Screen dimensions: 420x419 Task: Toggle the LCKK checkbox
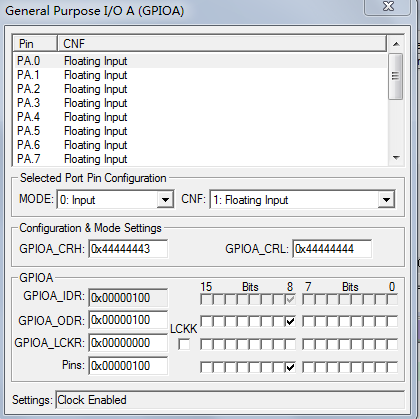point(184,344)
